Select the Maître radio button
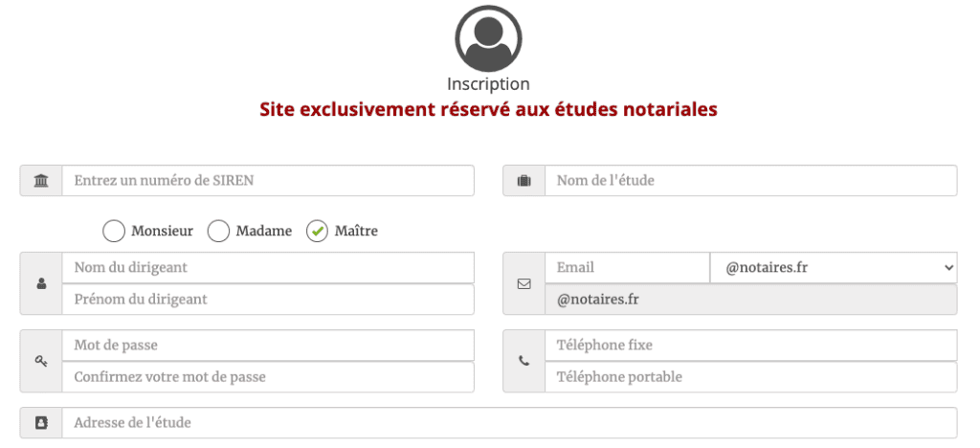Screen dimensions: 980x448 pos(317,231)
